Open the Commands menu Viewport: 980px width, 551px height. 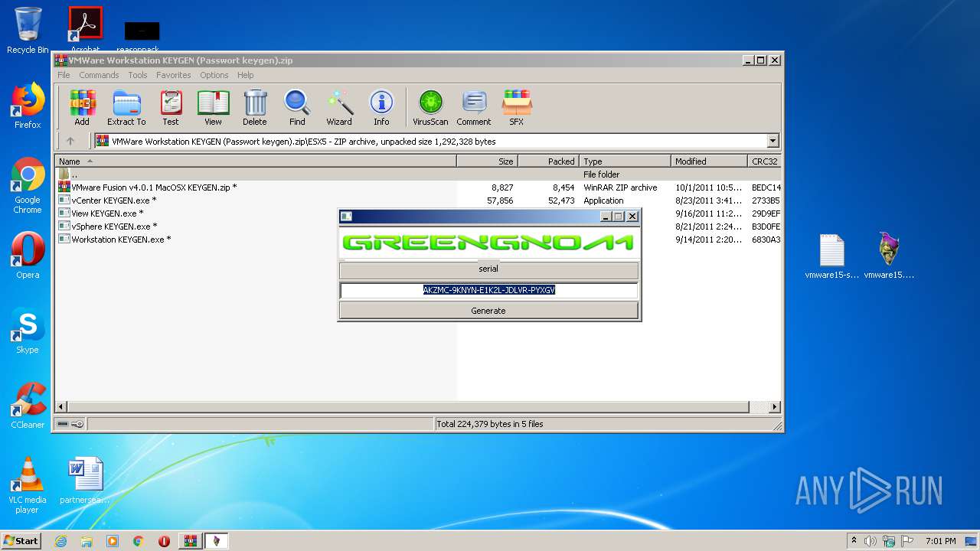point(99,75)
